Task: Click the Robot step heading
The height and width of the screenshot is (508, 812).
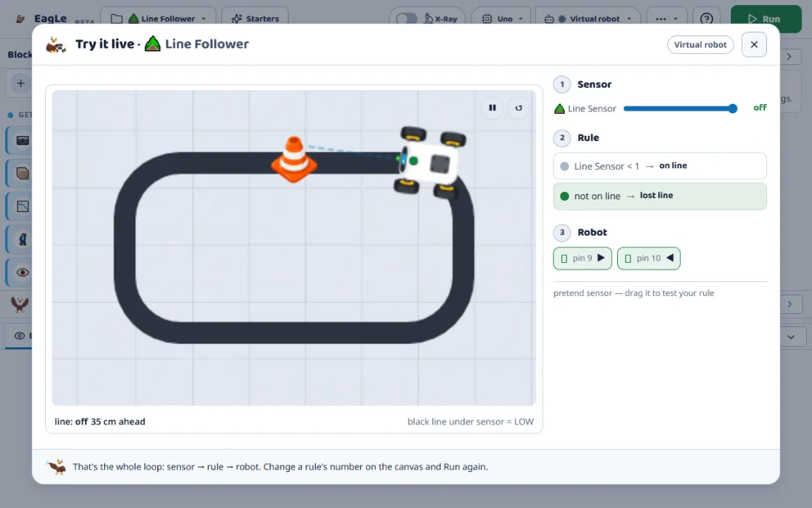Action: (x=592, y=233)
